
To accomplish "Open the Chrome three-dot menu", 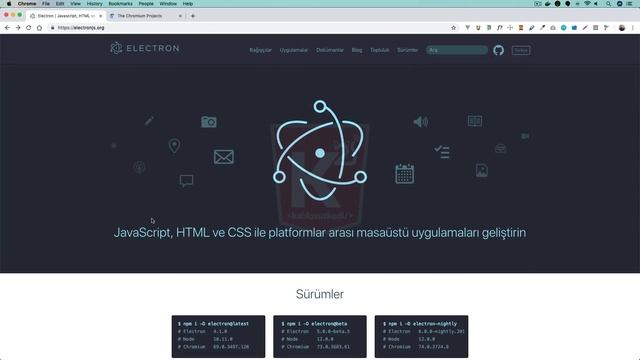I will pyautogui.click(x=633, y=28).
